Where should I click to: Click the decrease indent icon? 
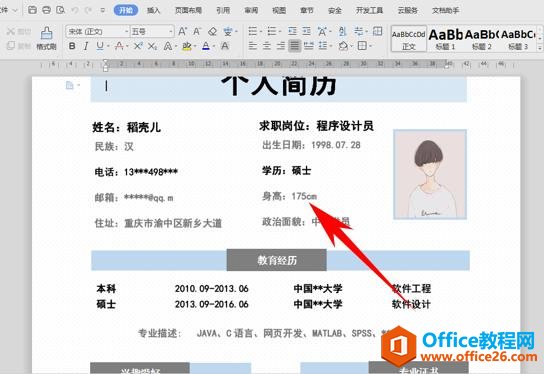(292, 32)
